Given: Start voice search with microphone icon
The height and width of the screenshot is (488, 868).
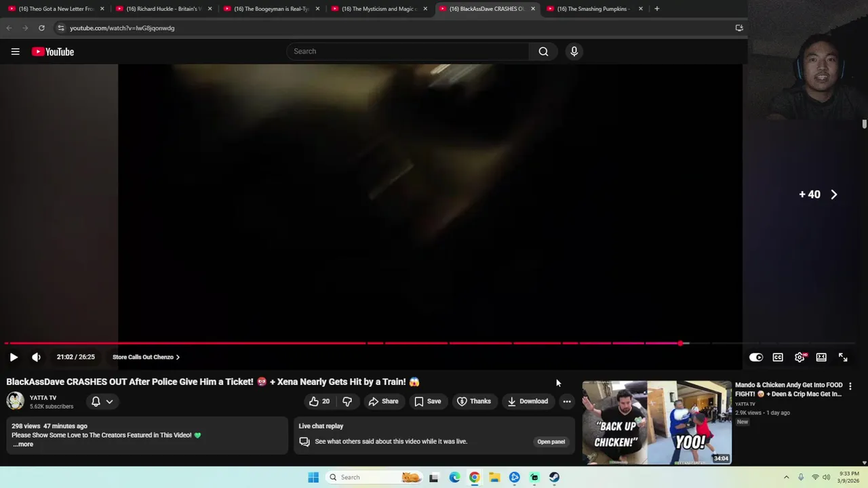Looking at the screenshot, I should point(574,52).
